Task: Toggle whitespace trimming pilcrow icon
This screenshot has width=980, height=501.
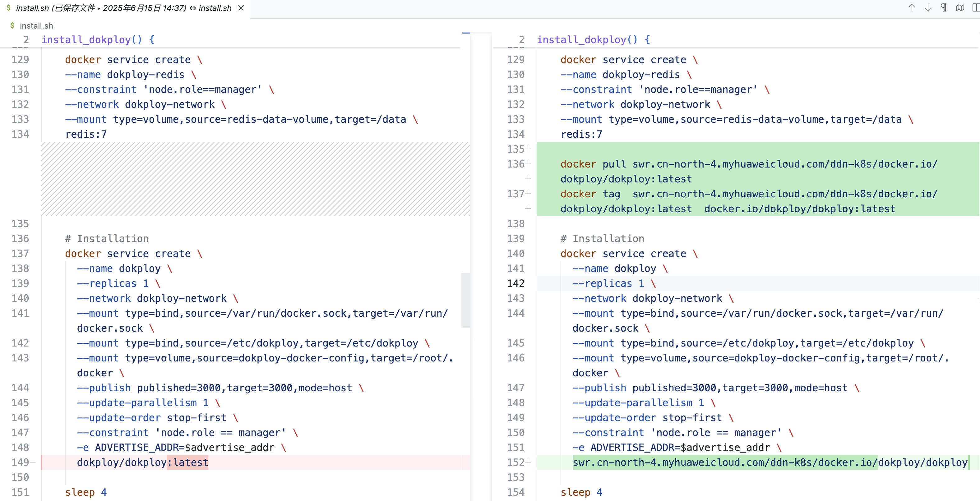Action: click(944, 8)
